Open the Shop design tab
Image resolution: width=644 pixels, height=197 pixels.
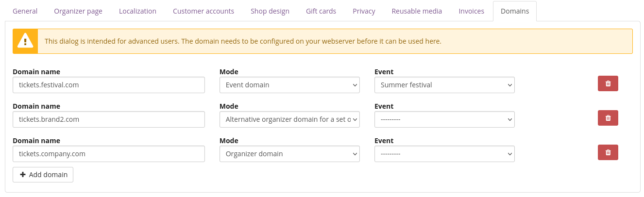(x=270, y=11)
